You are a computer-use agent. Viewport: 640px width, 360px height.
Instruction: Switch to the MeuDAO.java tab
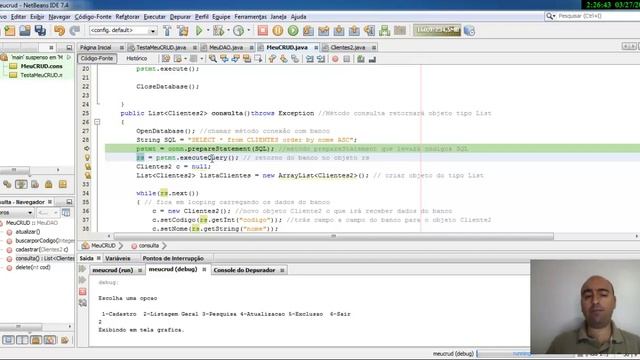226,47
